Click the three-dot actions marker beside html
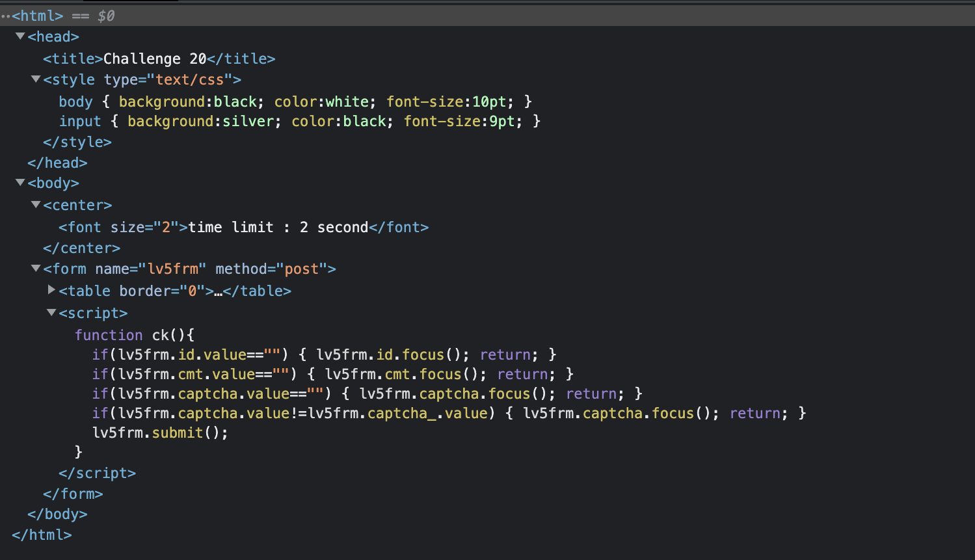This screenshot has width=975, height=560. coord(5,16)
